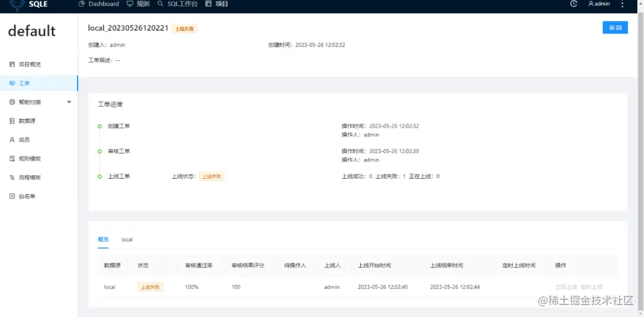Image resolution: width=644 pixels, height=317 pixels.
Task: Click the 审核工单 step circle
Action: click(100, 151)
